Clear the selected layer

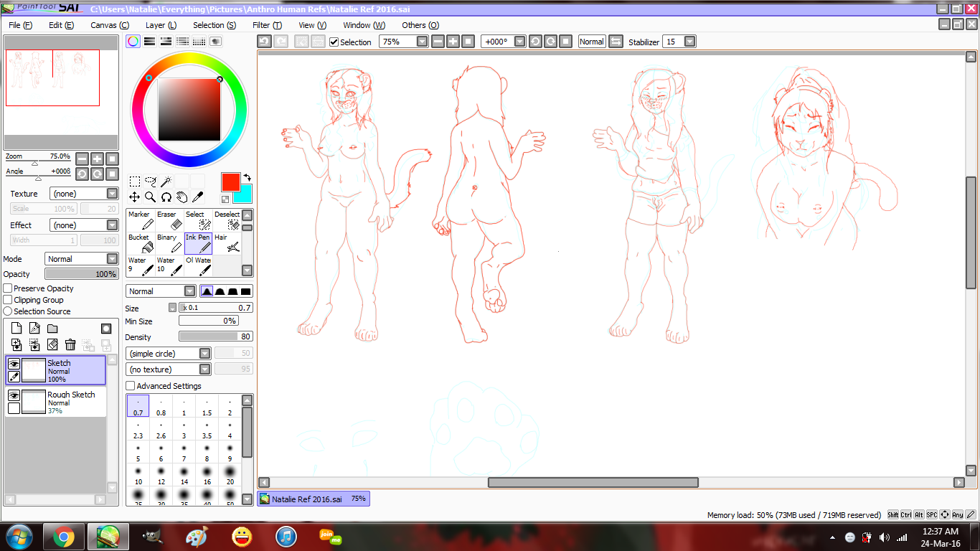pyautogui.click(x=52, y=345)
